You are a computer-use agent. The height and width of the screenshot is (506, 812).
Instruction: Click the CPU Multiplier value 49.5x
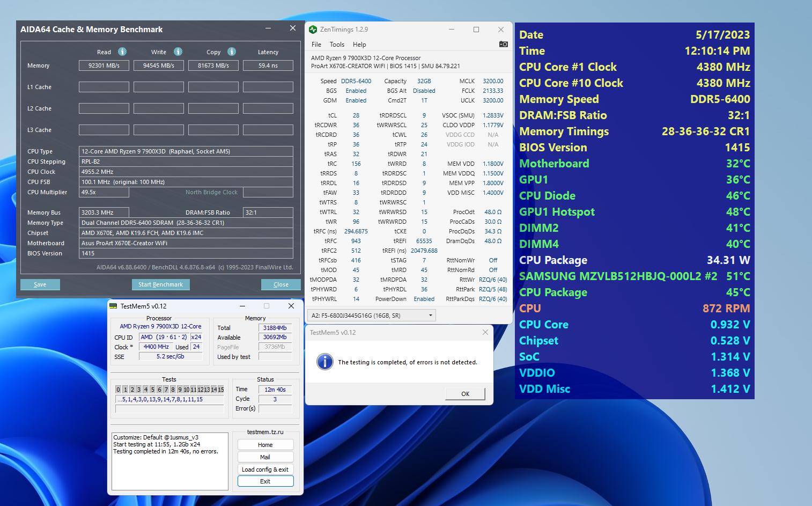pos(104,192)
